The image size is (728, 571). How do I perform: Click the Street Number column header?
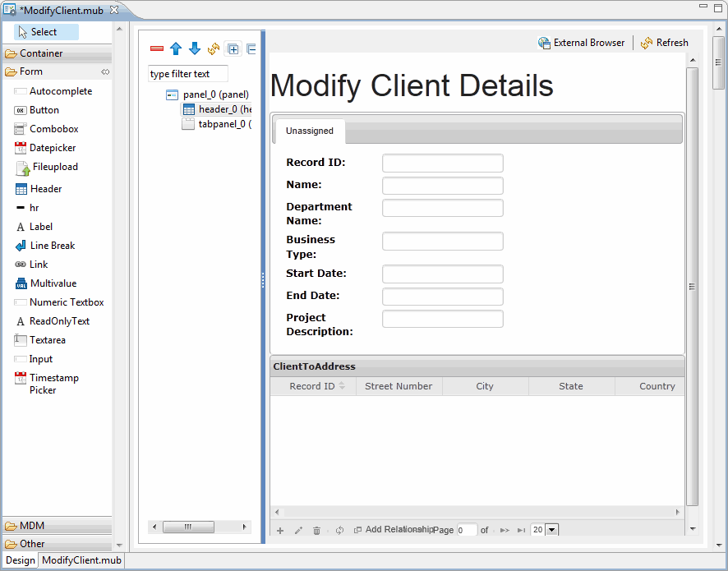coord(399,386)
